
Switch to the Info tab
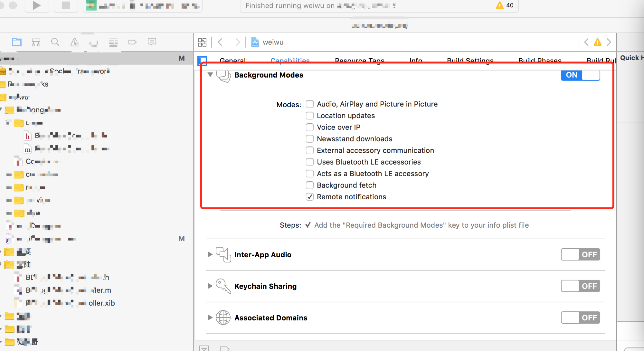tap(416, 61)
